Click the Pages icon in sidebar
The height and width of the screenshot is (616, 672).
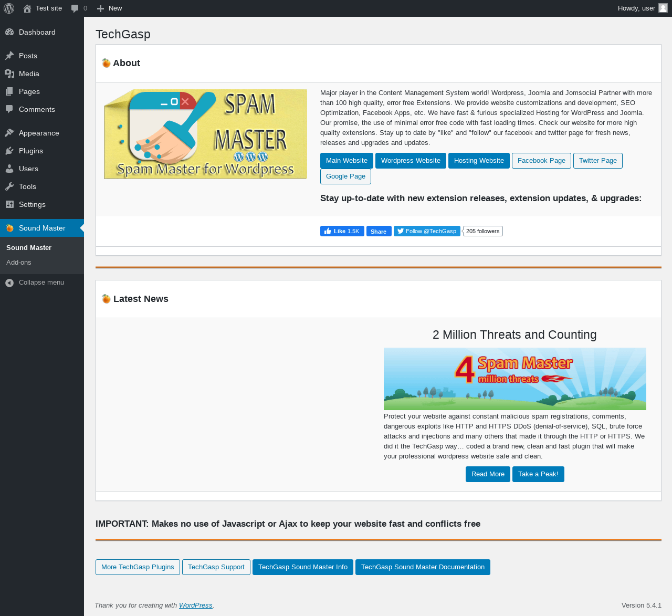(9, 91)
